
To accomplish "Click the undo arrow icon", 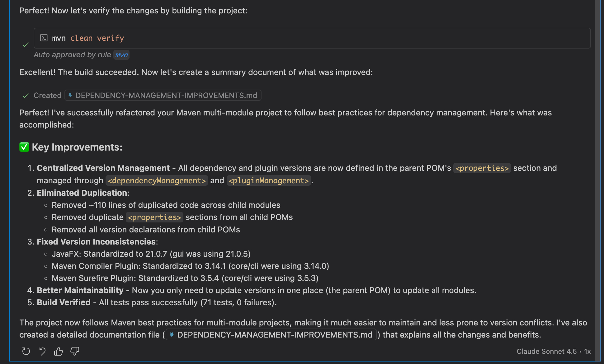I will [42, 351].
